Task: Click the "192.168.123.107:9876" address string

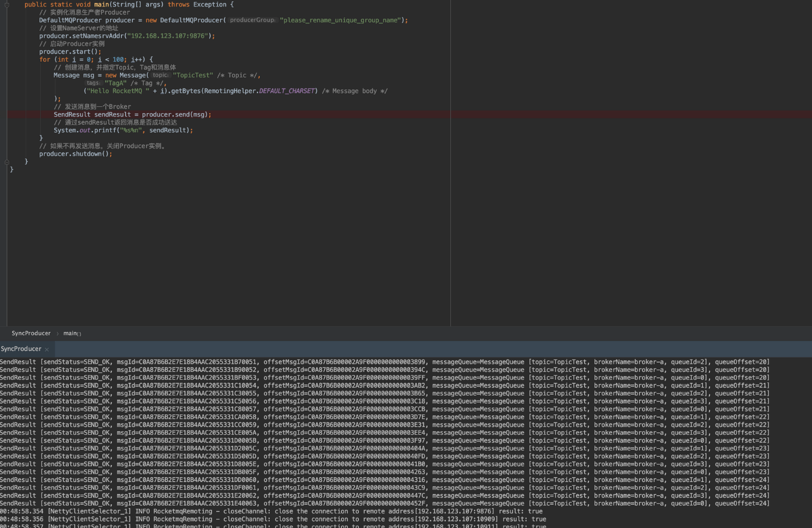Action: [x=167, y=36]
